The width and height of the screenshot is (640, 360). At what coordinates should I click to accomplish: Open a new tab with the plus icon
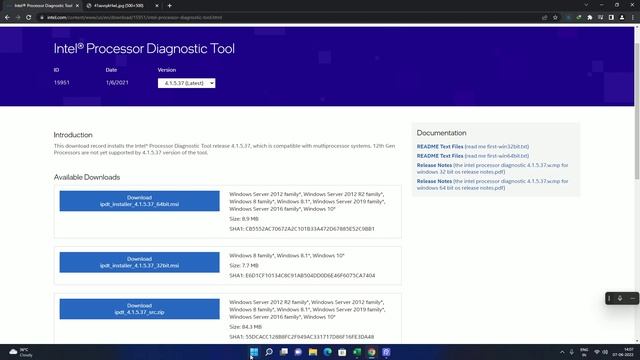click(169, 6)
